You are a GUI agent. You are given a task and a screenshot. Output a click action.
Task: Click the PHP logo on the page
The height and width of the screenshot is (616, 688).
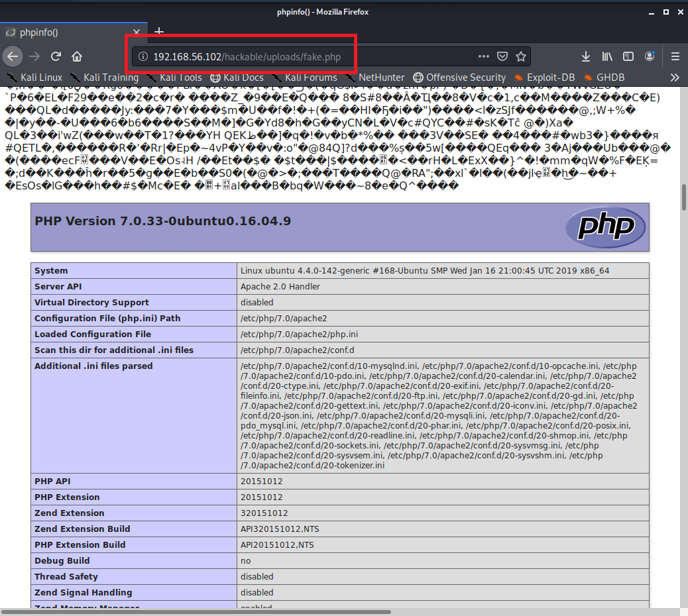604,227
